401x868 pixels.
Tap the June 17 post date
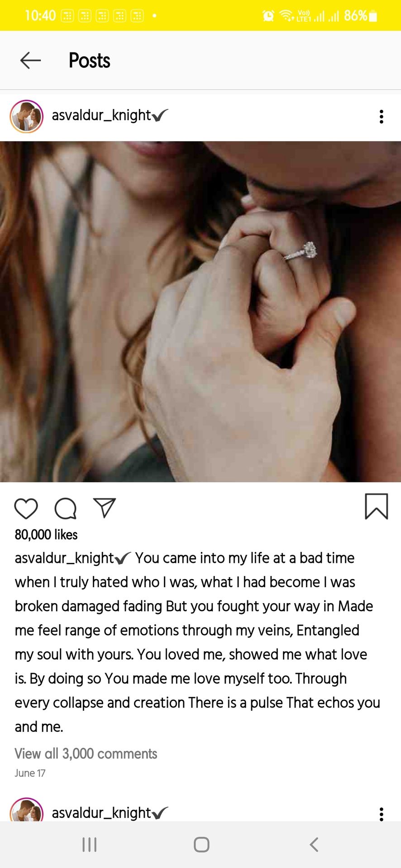pos(30,773)
